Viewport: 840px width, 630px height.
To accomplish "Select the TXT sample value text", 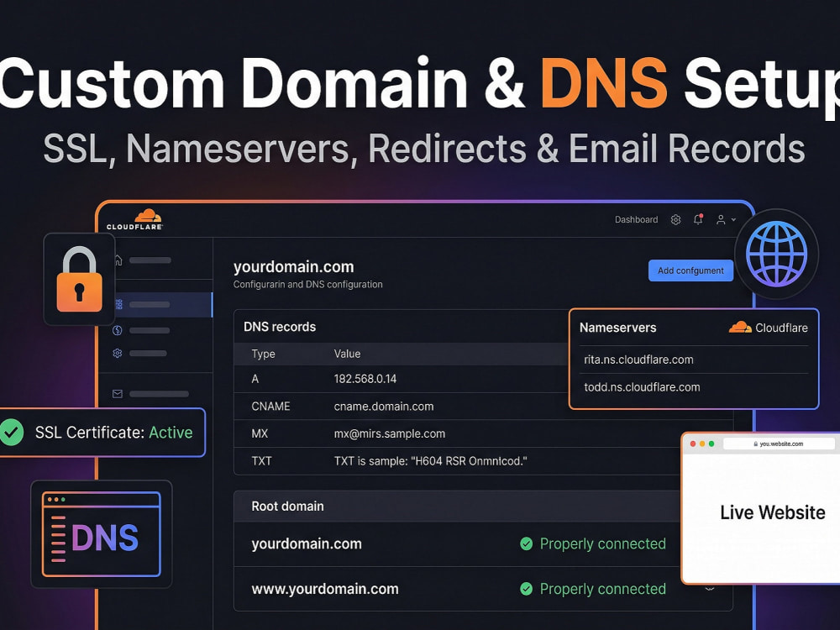I will [x=431, y=460].
